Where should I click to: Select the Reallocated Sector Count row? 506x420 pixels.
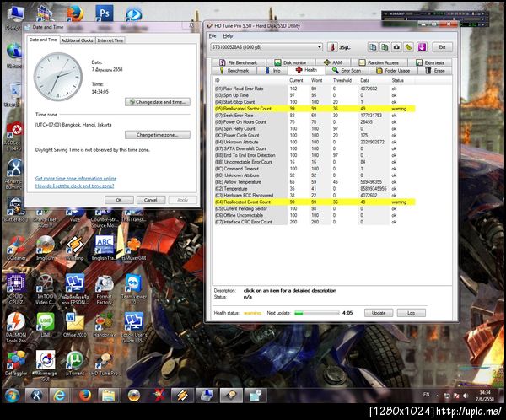(315, 109)
